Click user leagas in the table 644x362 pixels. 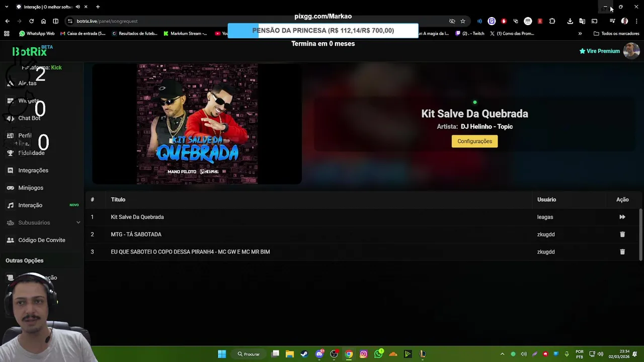click(545, 217)
